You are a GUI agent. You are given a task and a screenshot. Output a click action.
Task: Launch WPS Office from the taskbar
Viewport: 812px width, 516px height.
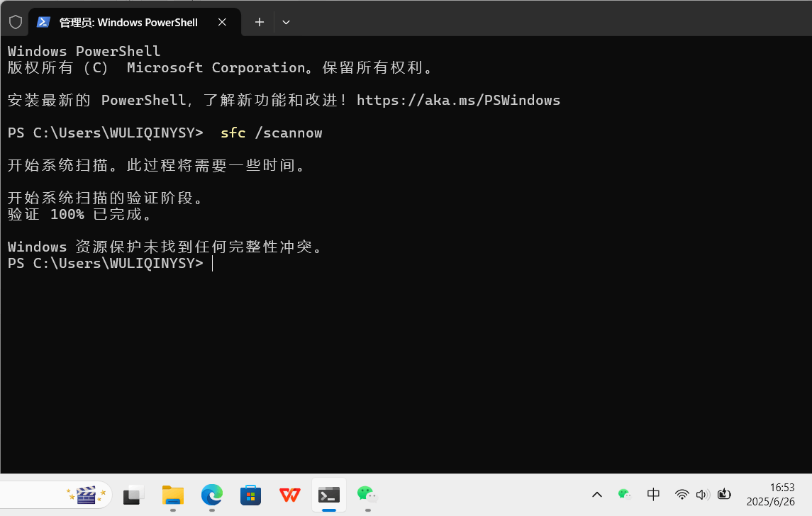(289, 495)
